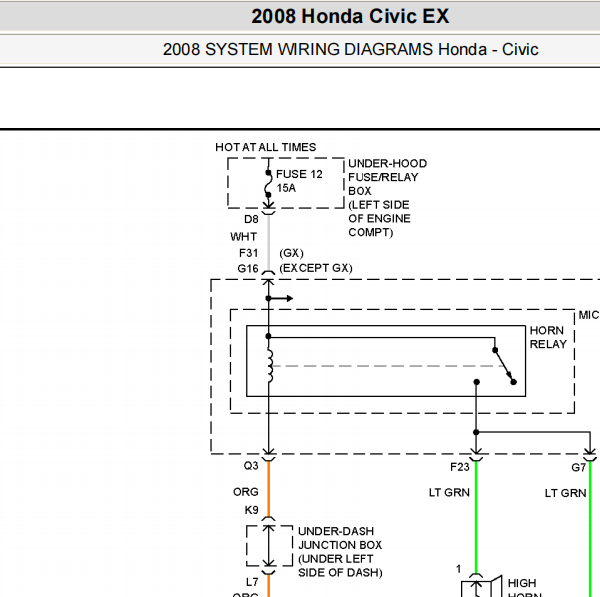Click the "D8" connector label
Viewport: 600px width, 597px height.
coord(251,219)
